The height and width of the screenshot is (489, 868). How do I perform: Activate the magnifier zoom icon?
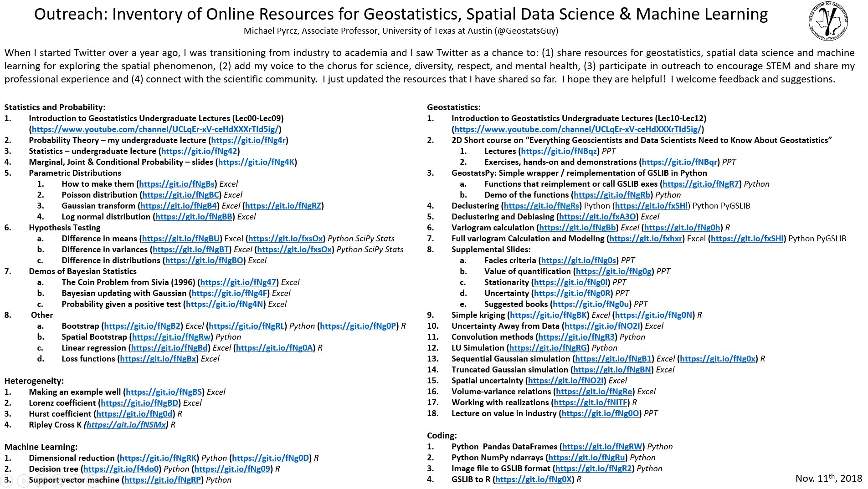point(75,480)
